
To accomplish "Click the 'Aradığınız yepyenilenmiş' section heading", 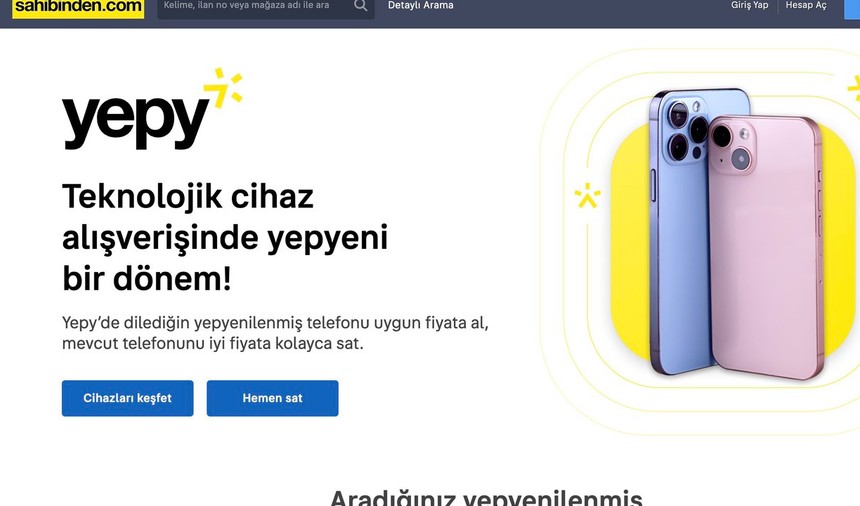I will (x=486, y=497).
